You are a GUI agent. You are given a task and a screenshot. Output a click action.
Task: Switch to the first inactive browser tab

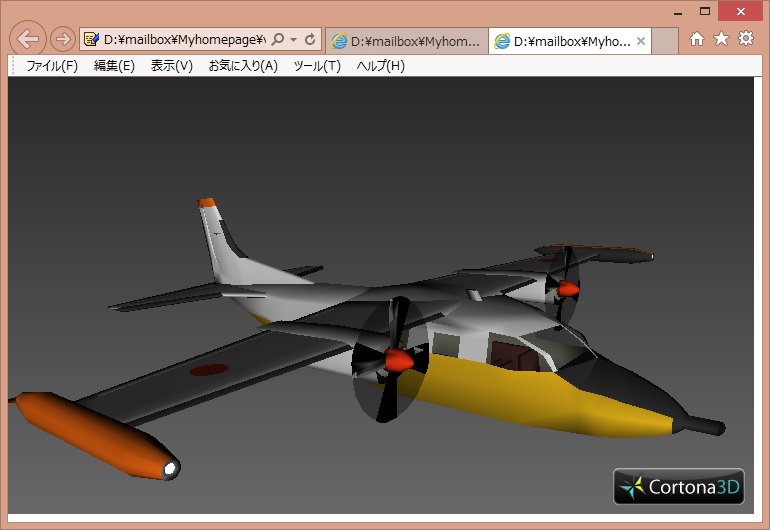click(406, 41)
